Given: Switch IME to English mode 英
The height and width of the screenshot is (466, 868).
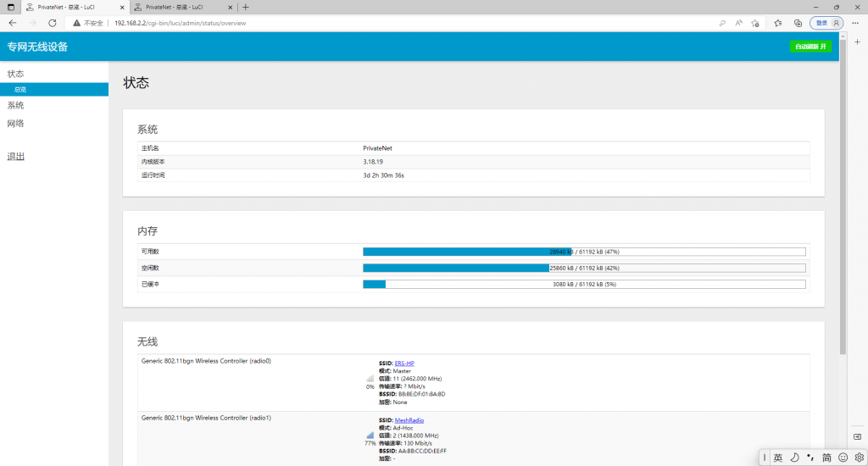Looking at the screenshot, I should 778,458.
